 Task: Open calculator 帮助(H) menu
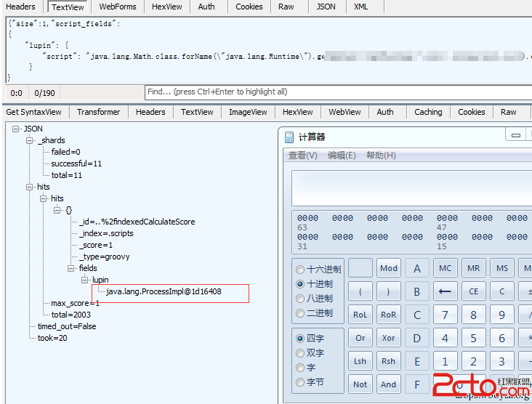[381, 155]
